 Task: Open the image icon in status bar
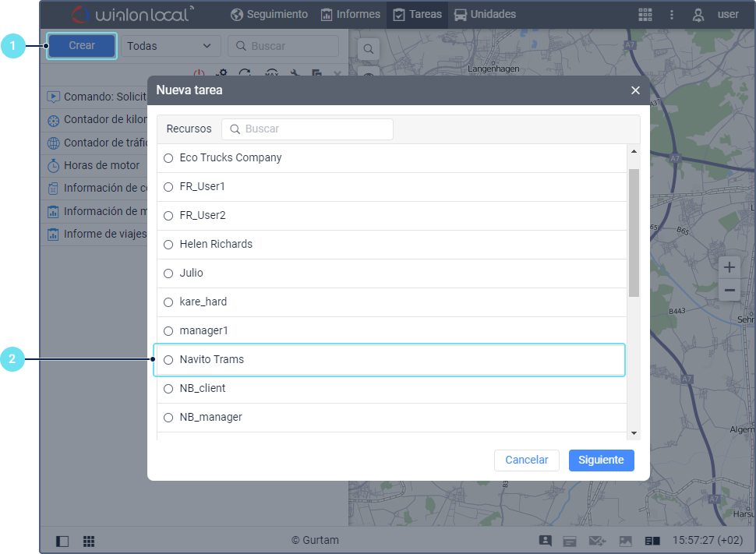tap(625, 541)
